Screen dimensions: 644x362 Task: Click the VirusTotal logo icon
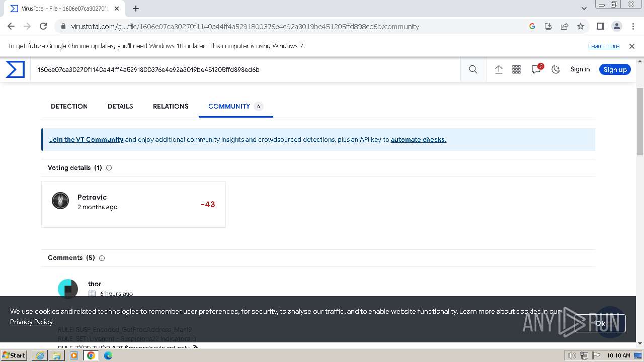coord(15,69)
